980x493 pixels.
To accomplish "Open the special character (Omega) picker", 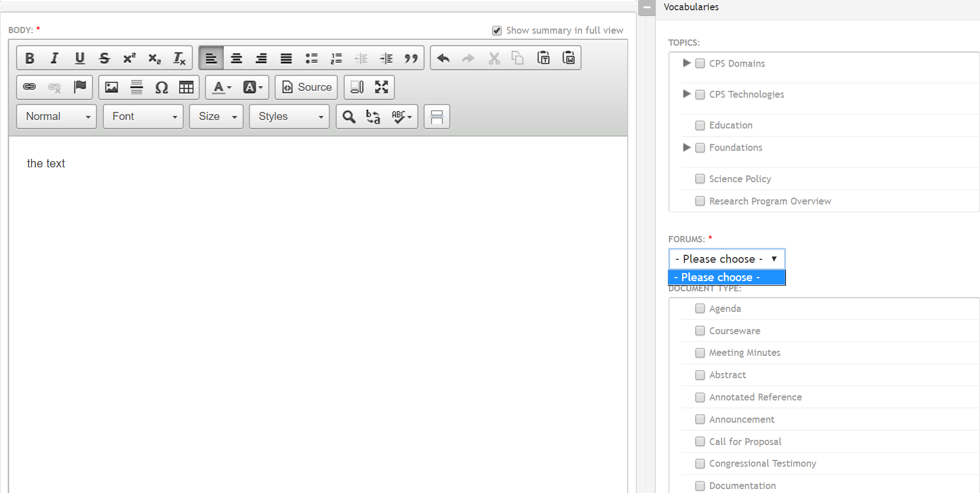I will pyautogui.click(x=162, y=87).
